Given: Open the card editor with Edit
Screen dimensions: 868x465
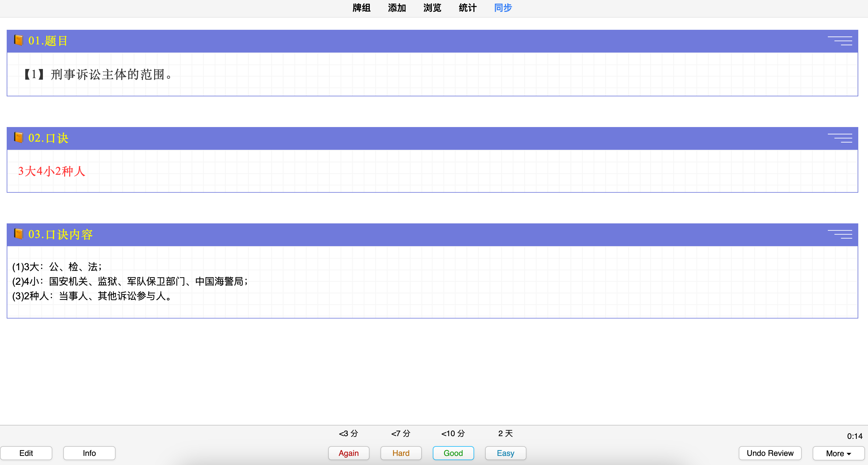Looking at the screenshot, I should click(26, 453).
